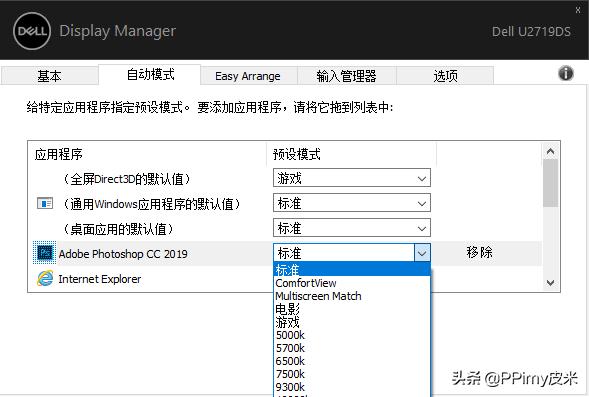This screenshot has width=589, height=397.
Task: Select the Adobe Photoshop CC 2019 row text
Action: (123, 254)
